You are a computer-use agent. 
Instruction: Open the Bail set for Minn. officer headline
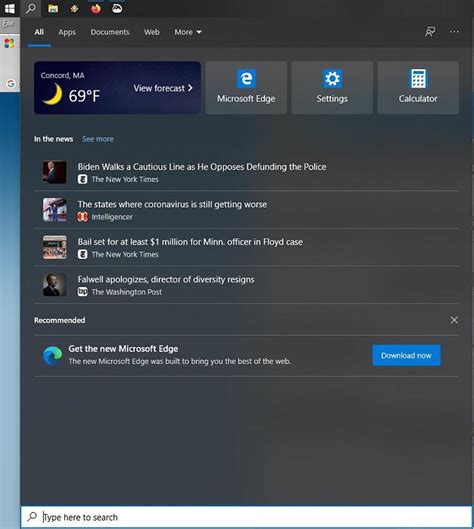(x=190, y=242)
